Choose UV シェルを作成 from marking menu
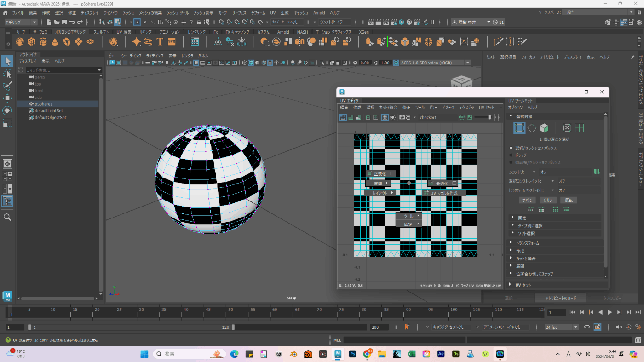Screen dimensions: 644x362 pos(444,193)
